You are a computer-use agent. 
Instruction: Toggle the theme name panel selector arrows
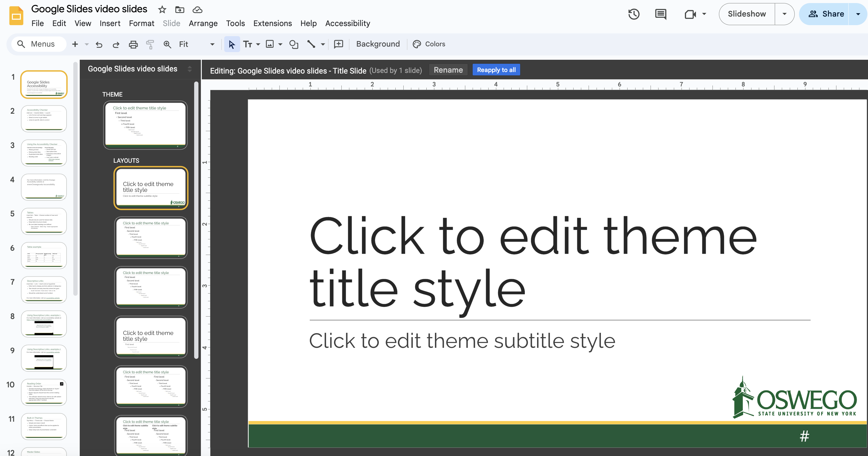(190, 69)
